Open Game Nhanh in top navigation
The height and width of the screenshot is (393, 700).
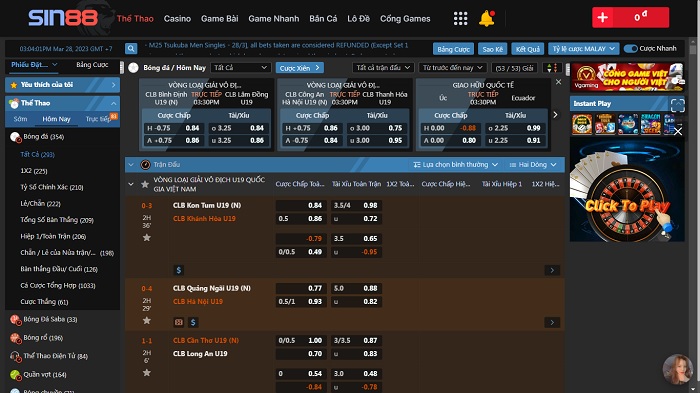pos(274,18)
